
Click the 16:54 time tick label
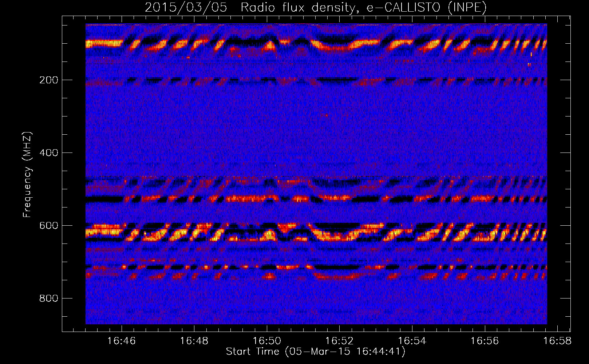pos(412,341)
